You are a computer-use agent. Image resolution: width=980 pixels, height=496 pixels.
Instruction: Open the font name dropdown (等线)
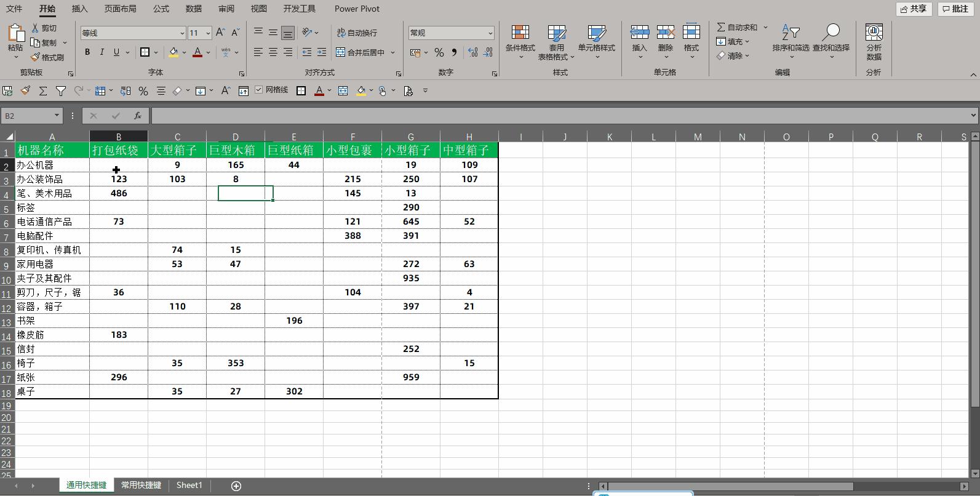click(x=182, y=33)
